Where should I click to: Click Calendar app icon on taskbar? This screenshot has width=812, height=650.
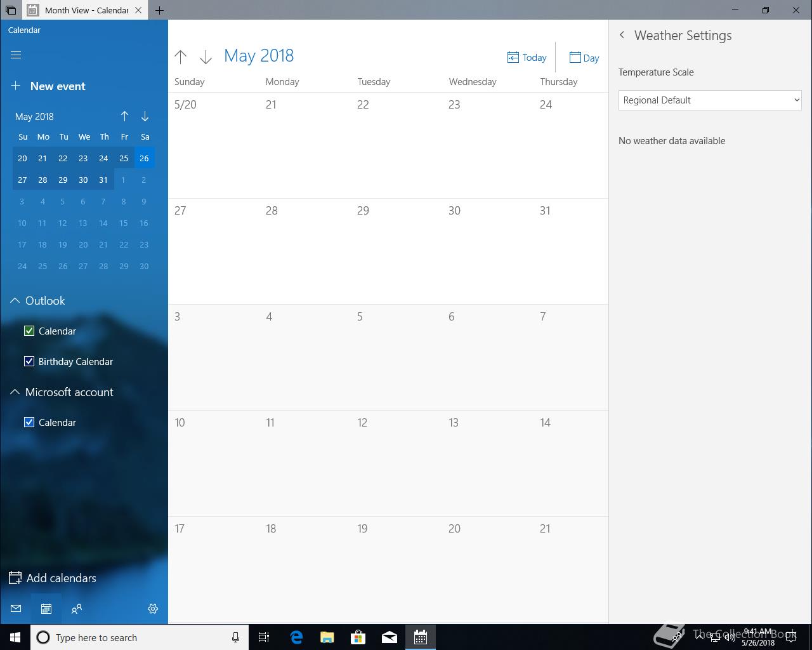(x=421, y=637)
